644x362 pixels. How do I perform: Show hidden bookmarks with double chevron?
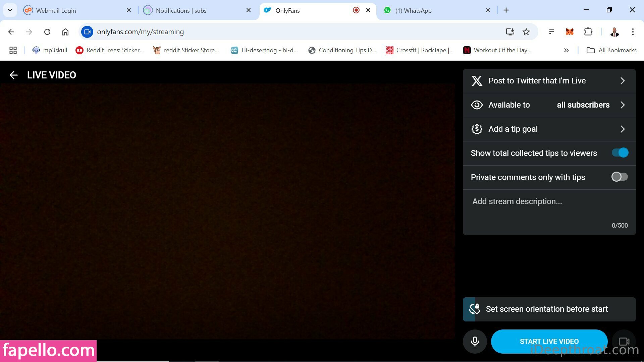[x=566, y=50]
